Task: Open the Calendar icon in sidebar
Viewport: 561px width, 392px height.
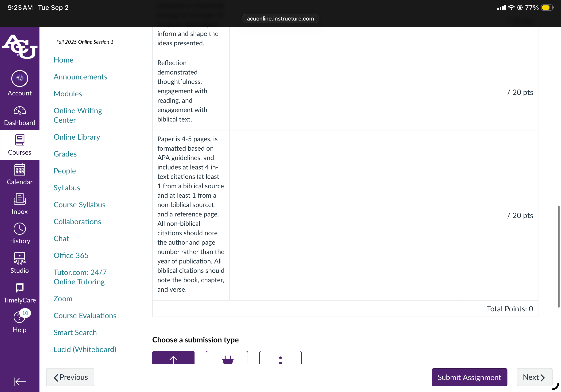Action: pos(19,170)
